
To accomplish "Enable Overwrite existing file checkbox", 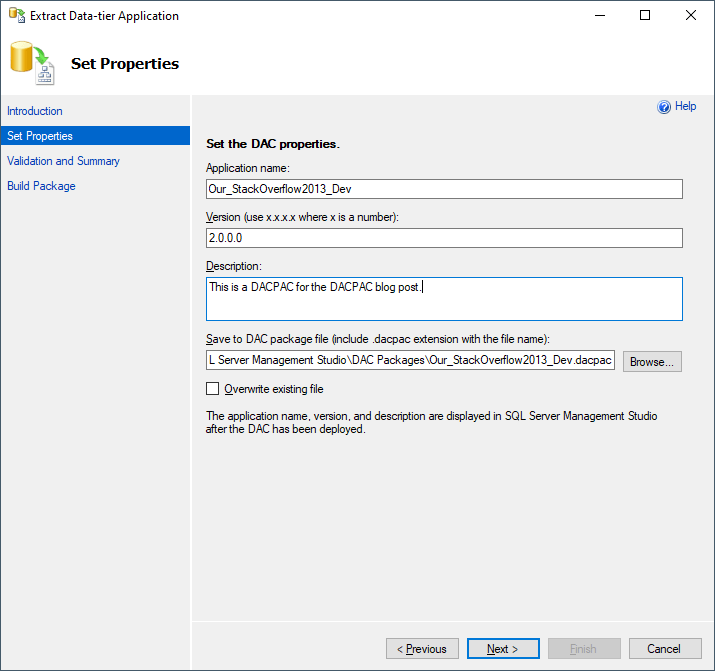I will pyautogui.click(x=212, y=389).
